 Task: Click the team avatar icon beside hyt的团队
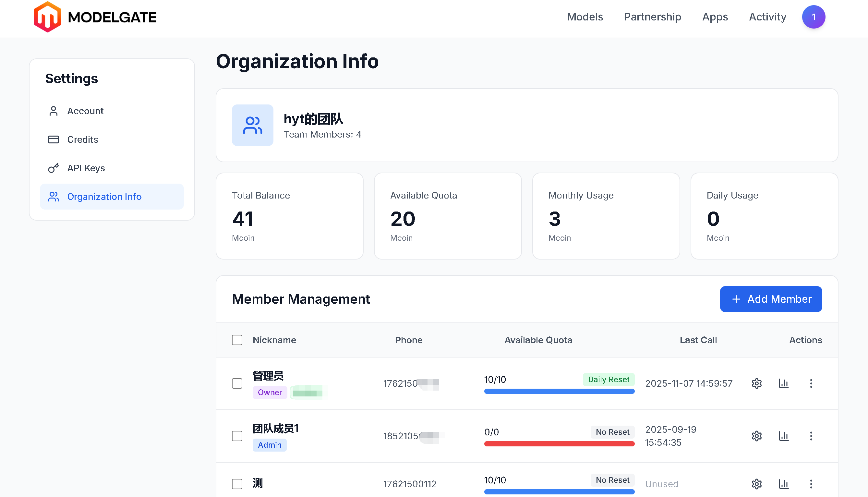(x=252, y=125)
